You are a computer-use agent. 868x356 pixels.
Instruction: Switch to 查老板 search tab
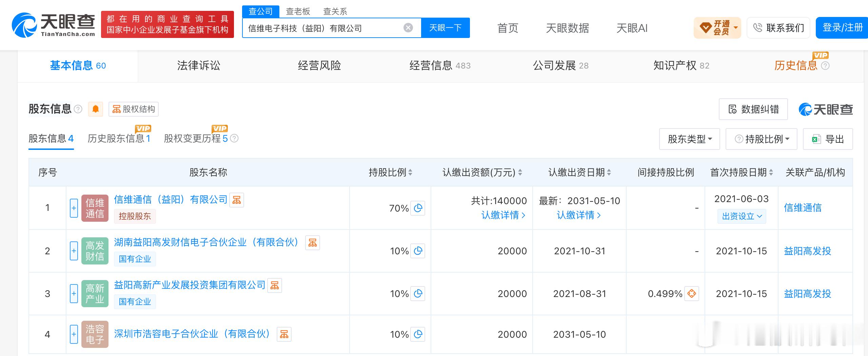[298, 12]
